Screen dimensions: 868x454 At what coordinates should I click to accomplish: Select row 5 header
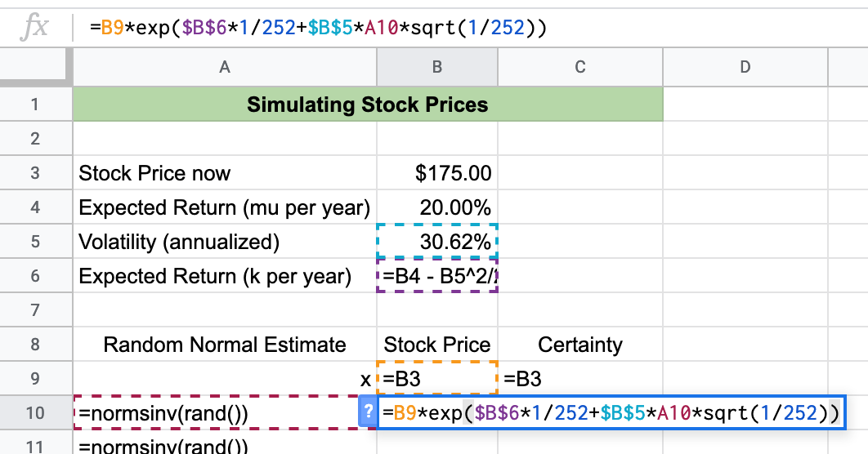36,241
